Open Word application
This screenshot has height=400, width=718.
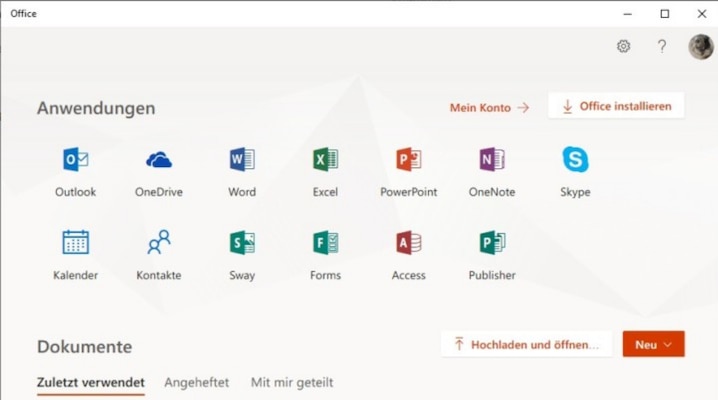tap(242, 160)
